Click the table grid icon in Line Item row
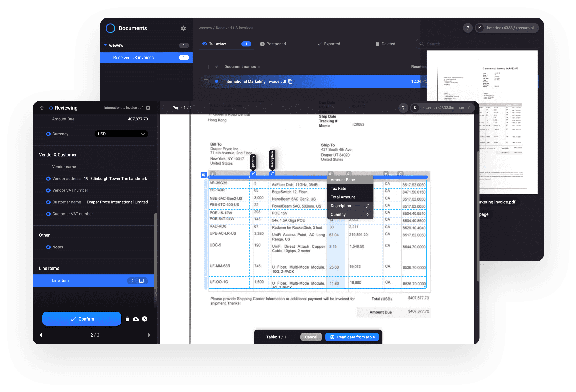Screen dimensions: 576x392 (142, 281)
